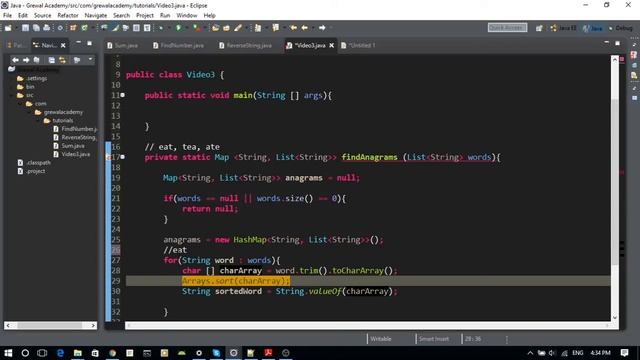
Task: Open the File menu
Action: (x=7, y=16)
